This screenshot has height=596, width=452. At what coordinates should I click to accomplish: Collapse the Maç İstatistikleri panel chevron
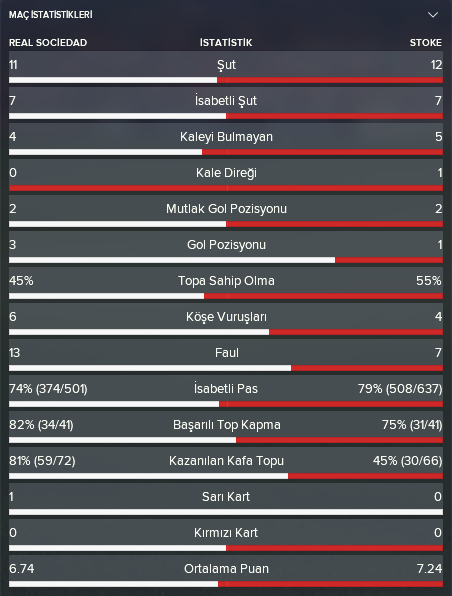tap(433, 15)
